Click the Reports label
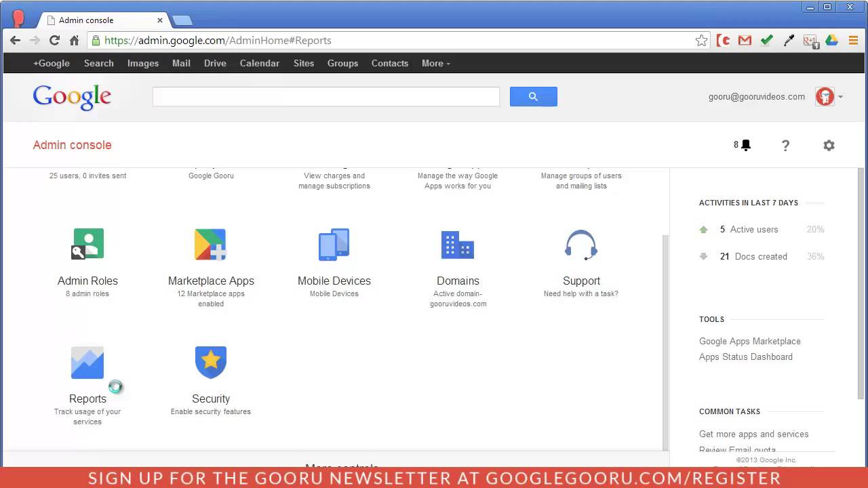 [x=87, y=399]
